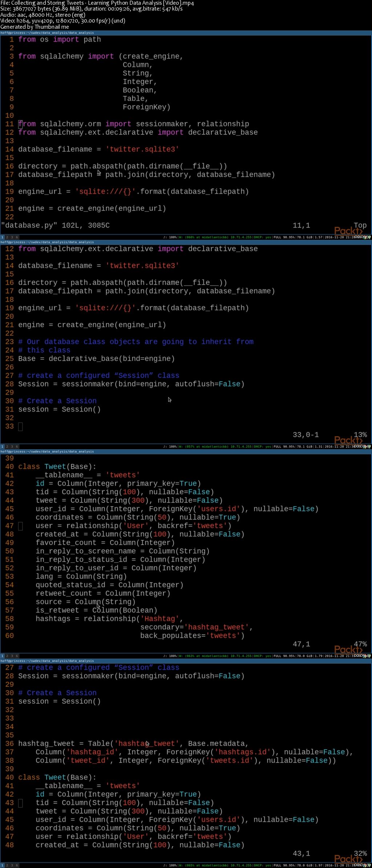Click line 3 'from sqlalchemy import (create_engine,'
Viewport: 372px width, 868px height.
click(101, 56)
